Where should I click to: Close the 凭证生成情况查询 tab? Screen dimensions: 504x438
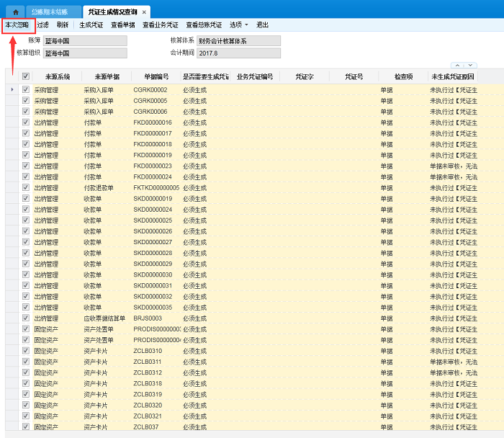[x=144, y=12]
